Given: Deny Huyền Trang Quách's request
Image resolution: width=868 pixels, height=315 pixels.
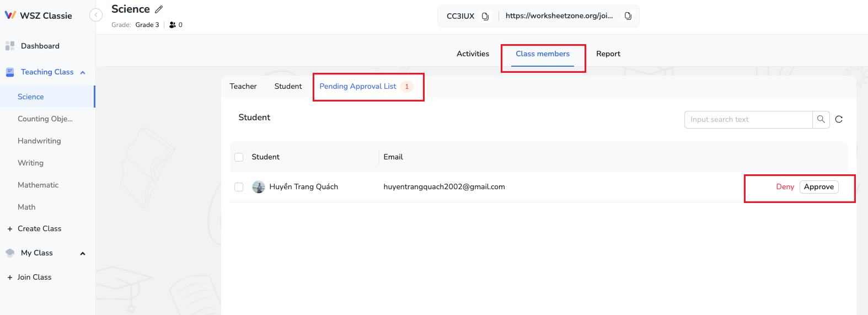Looking at the screenshot, I should click(785, 187).
